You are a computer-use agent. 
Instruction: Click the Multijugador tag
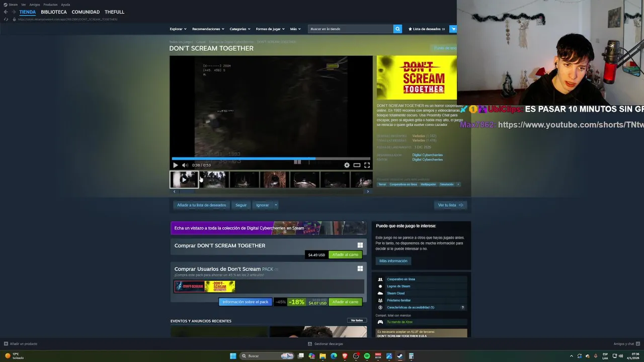[428, 185]
